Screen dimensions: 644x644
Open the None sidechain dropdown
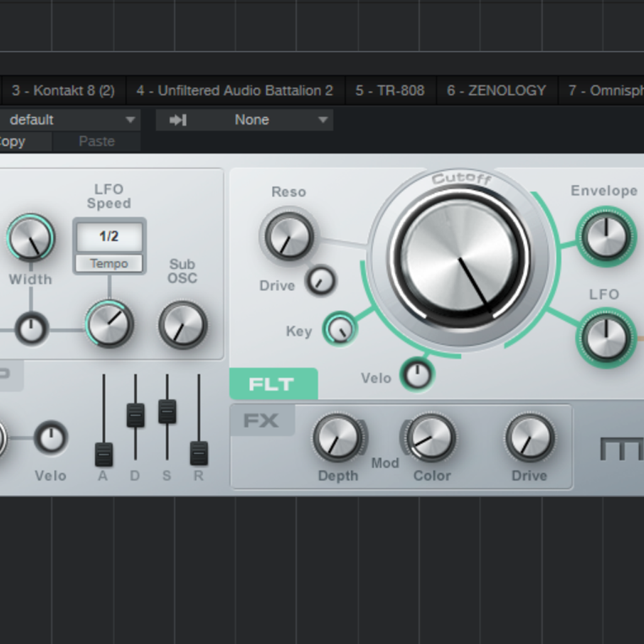pyautogui.click(x=245, y=120)
